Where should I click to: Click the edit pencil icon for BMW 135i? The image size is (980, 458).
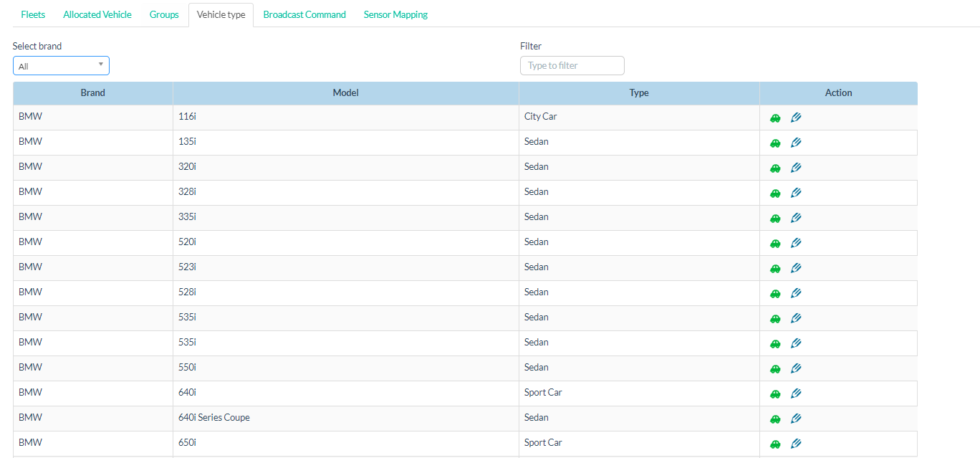(795, 143)
